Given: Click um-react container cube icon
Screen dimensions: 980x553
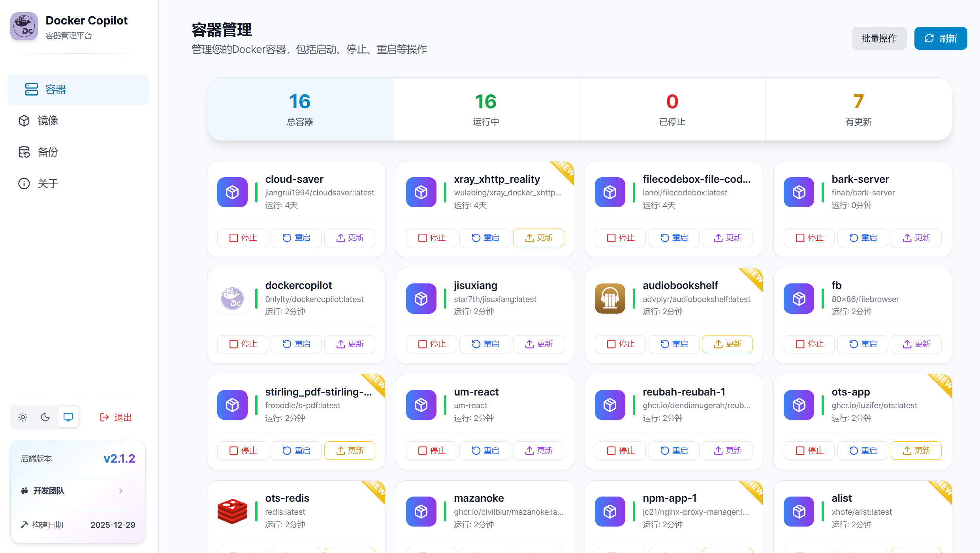Looking at the screenshot, I should coord(421,405).
